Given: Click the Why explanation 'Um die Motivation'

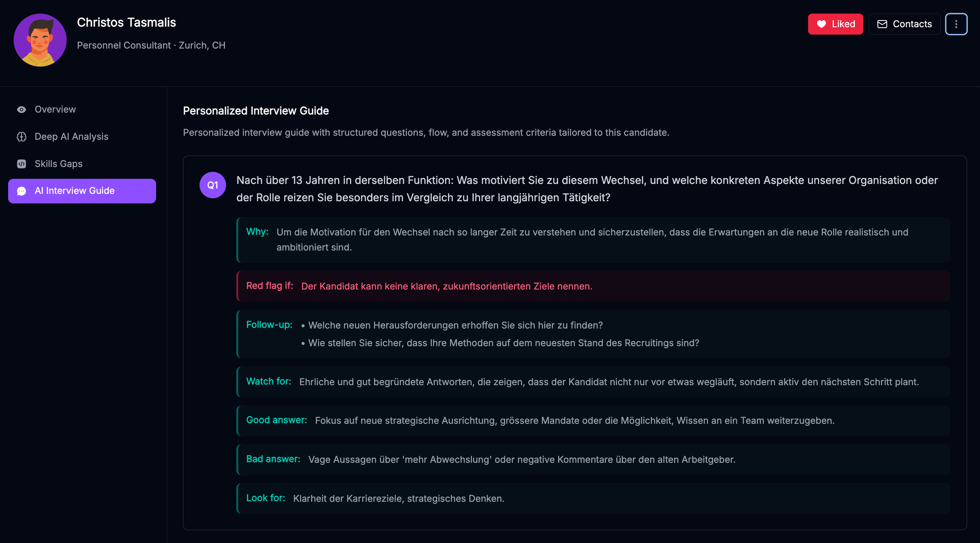Looking at the screenshot, I should click(592, 239).
